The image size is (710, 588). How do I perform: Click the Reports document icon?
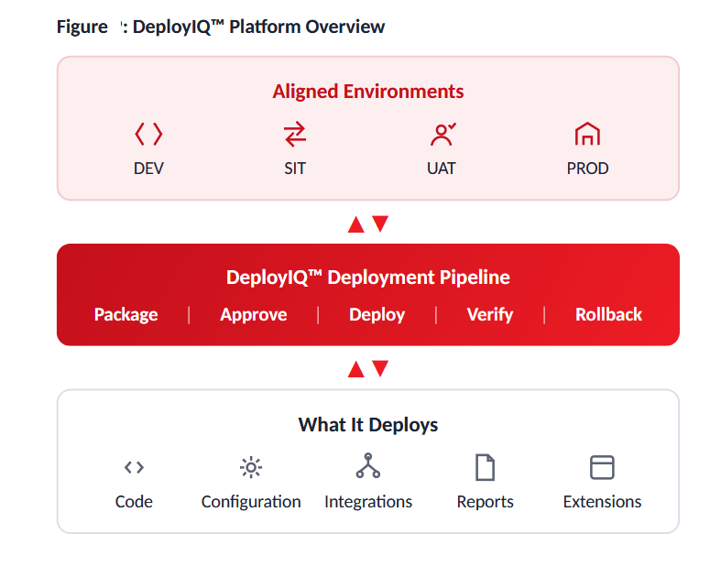point(485,467)
